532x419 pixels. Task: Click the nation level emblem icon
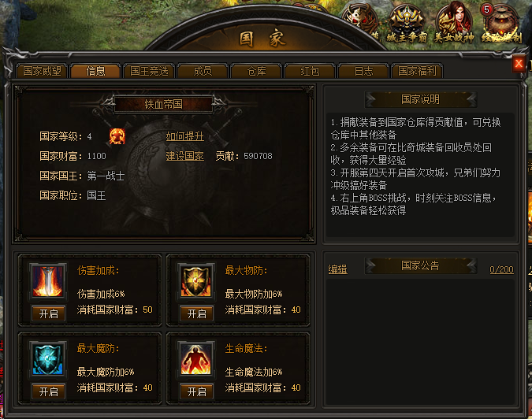pyautogui.click(x=117, y=136)
